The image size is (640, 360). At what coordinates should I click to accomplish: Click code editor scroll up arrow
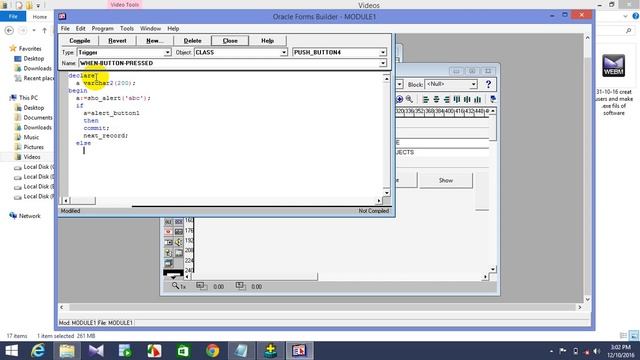point(387,78)
